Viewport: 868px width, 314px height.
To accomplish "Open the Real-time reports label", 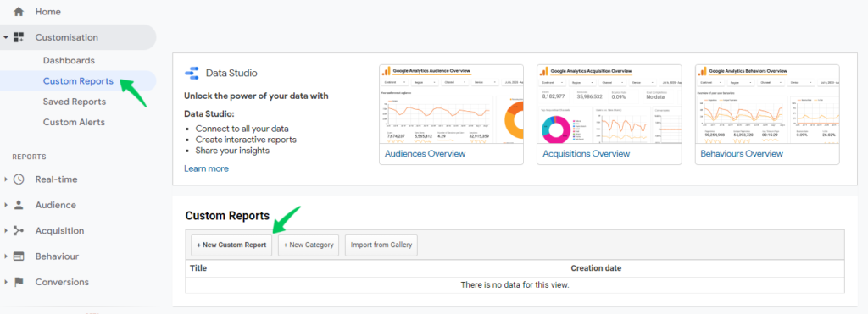I will click(x=56, y=179).
